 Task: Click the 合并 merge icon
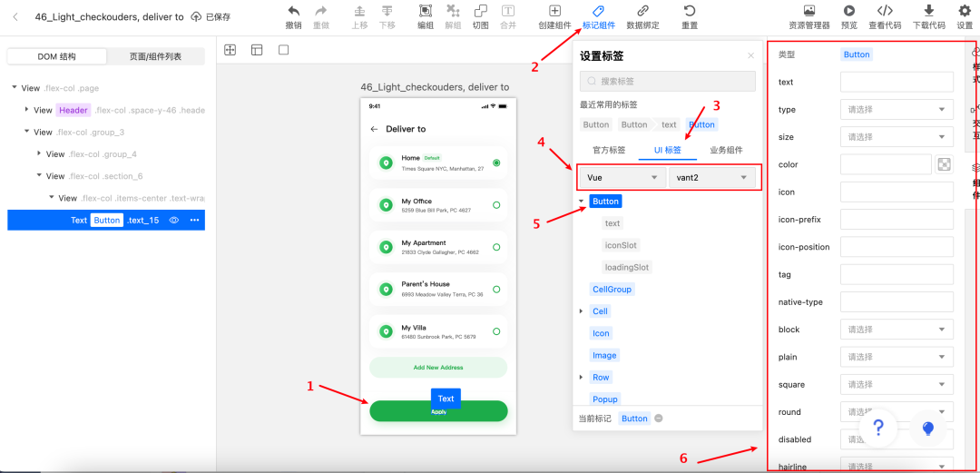point(508,11)
